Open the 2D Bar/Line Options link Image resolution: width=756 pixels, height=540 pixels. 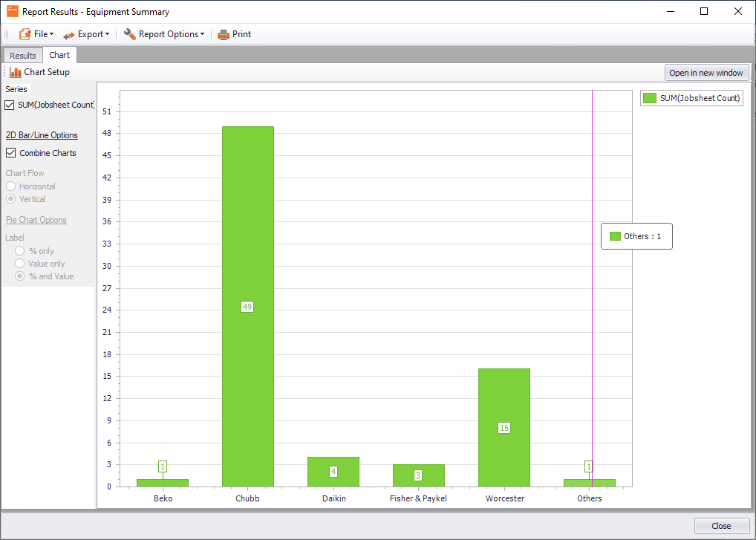[42, 135]
